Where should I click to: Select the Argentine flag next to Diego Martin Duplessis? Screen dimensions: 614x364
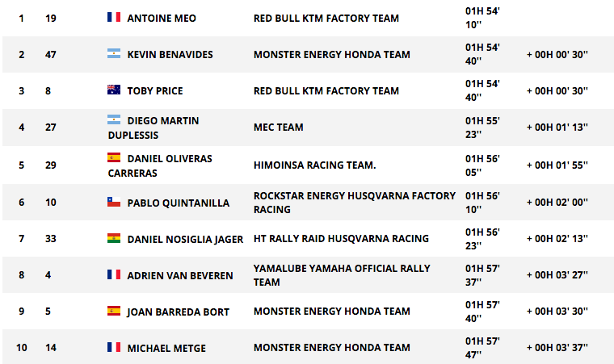click(114, 119)
